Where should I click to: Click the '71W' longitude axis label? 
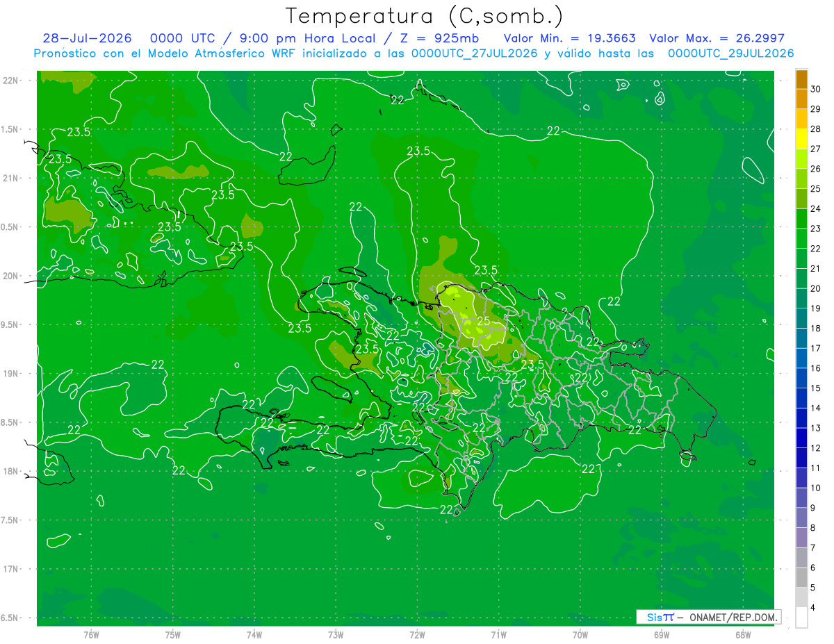(498, 634)
